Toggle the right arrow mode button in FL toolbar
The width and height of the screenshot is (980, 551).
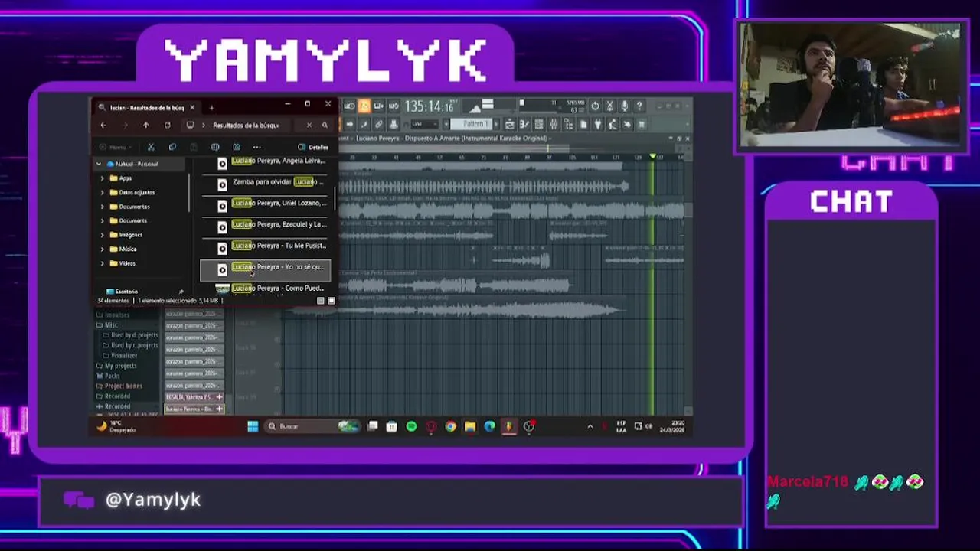pos(350,124)
